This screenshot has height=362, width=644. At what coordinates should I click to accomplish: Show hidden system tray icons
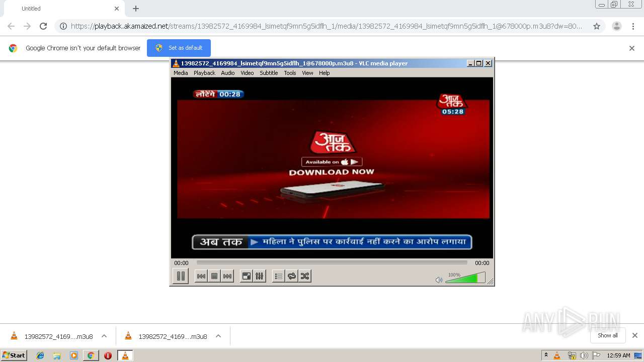coord(546,355)
